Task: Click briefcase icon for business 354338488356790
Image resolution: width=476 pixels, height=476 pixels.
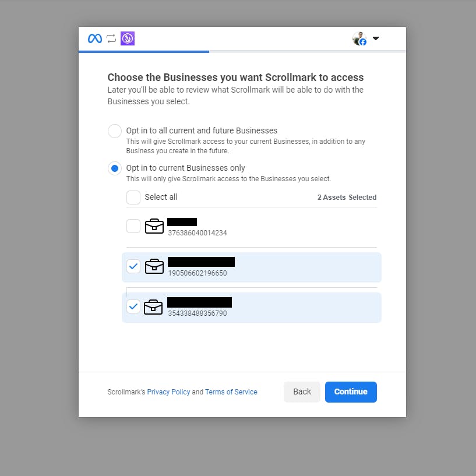Action: [x=153, y=307]
